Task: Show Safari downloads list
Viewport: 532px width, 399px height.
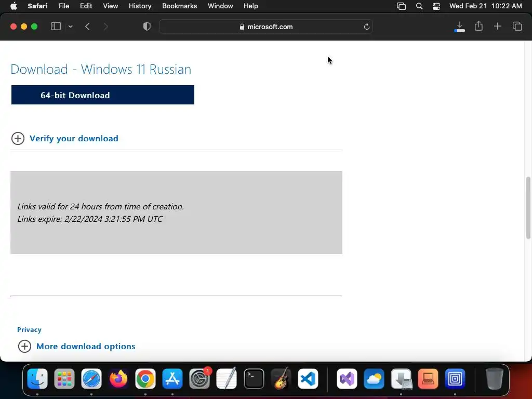Action: [459, 26]
